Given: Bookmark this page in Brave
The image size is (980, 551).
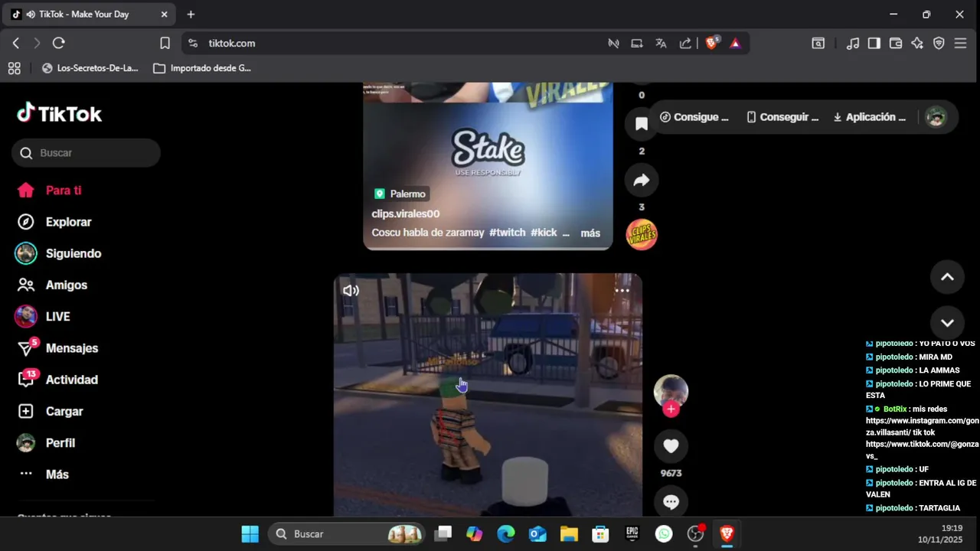Looking at the screenshot, I should pos(165,44).
